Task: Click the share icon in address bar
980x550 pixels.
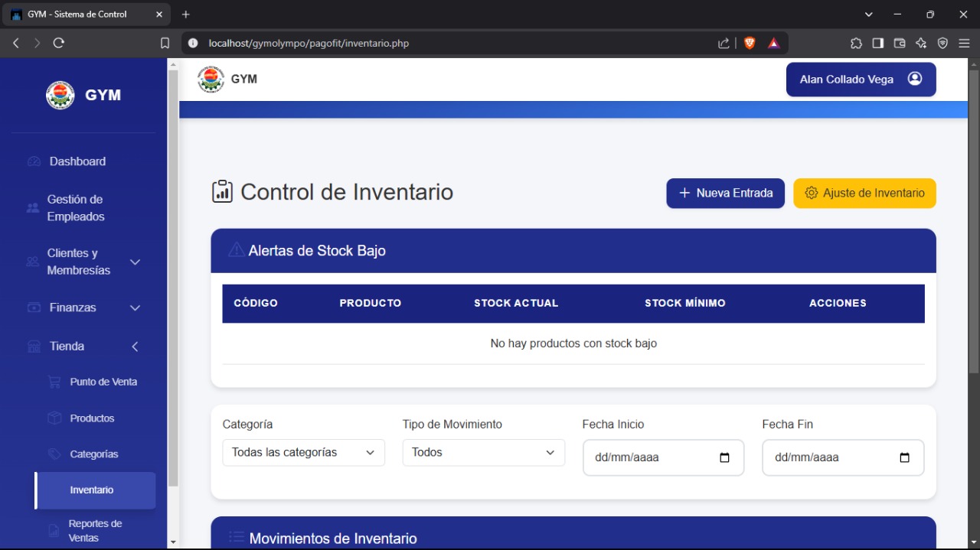Action: (724, 44)
